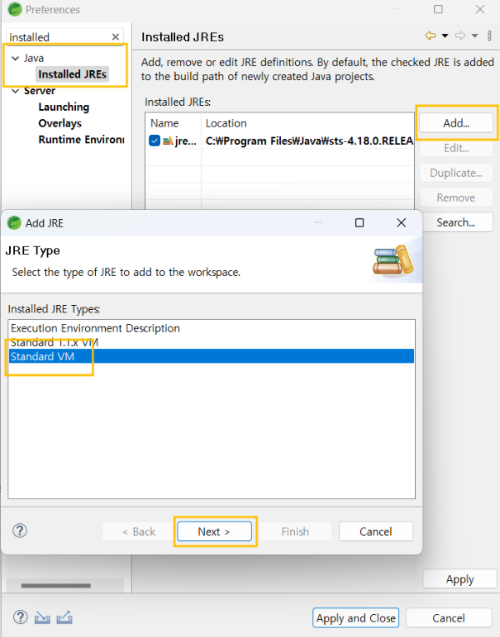Cancel the Add JRE dialog
This screenshot has height=637, width=500.
376,531
